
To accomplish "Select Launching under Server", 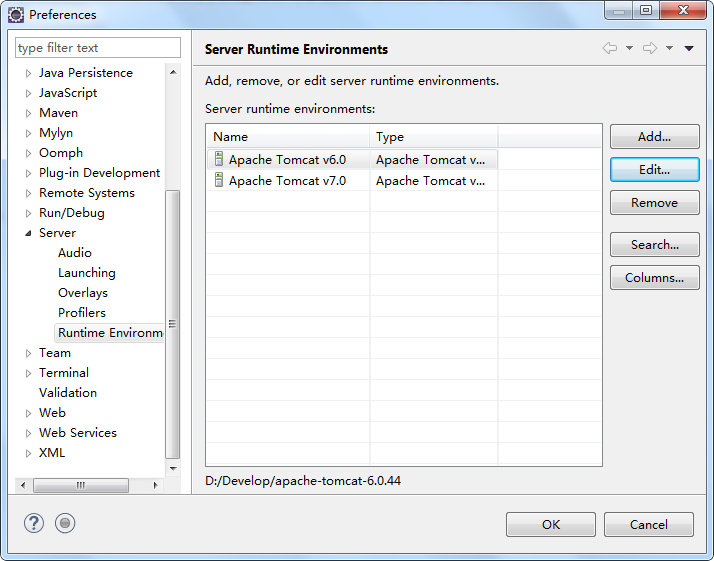I will tap(87, 273).
